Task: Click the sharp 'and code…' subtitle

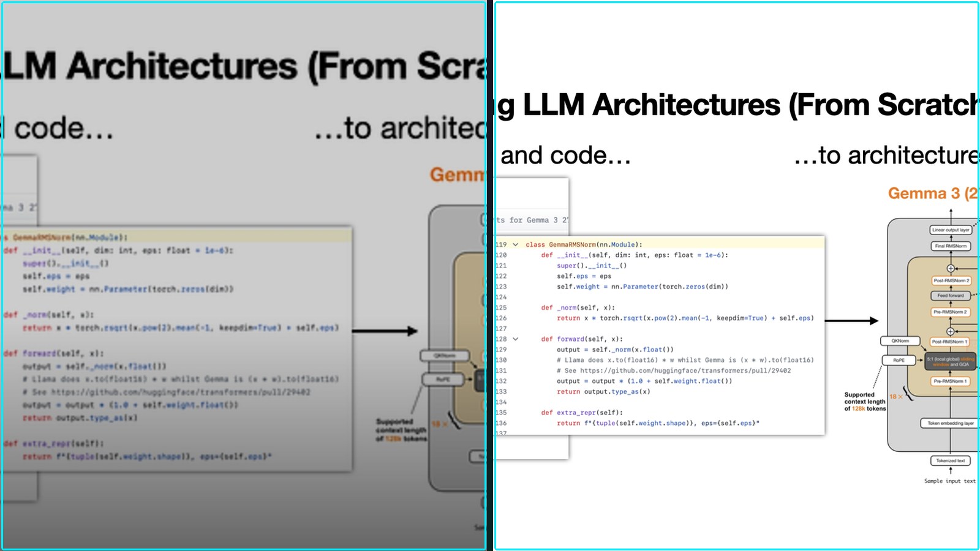Action: coord(565,156)
